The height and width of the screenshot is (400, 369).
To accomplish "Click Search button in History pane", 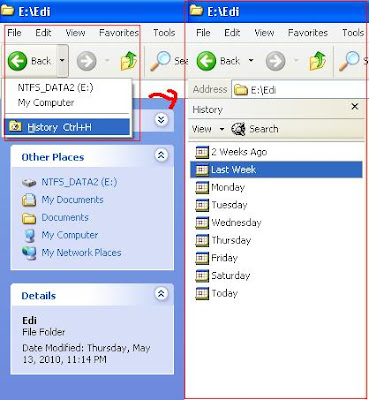I will pyautogui.click(x=255, y=129).
